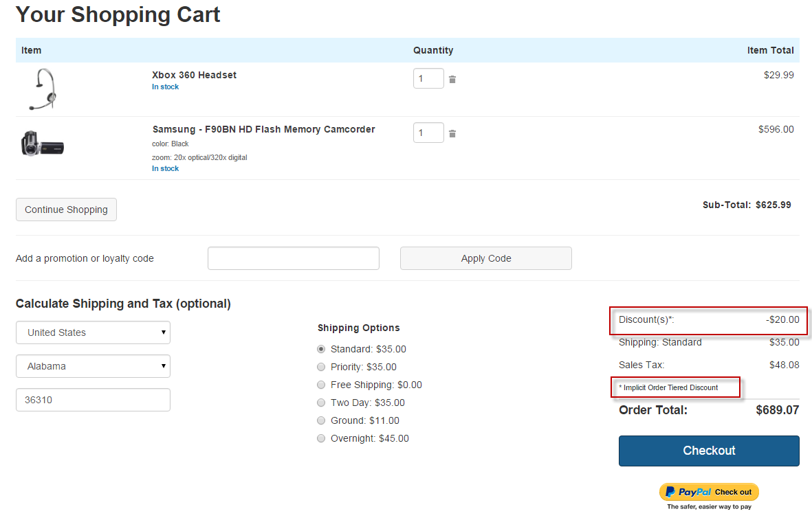Open the United States country dropdown
The width and height of the screenshot is (812, 520).
(93, 332)
